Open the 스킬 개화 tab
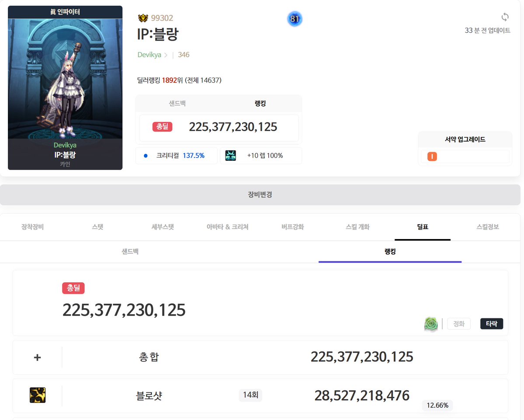This screenshot has height=420, width=524. pyautogui.click(x=357, y=227)
